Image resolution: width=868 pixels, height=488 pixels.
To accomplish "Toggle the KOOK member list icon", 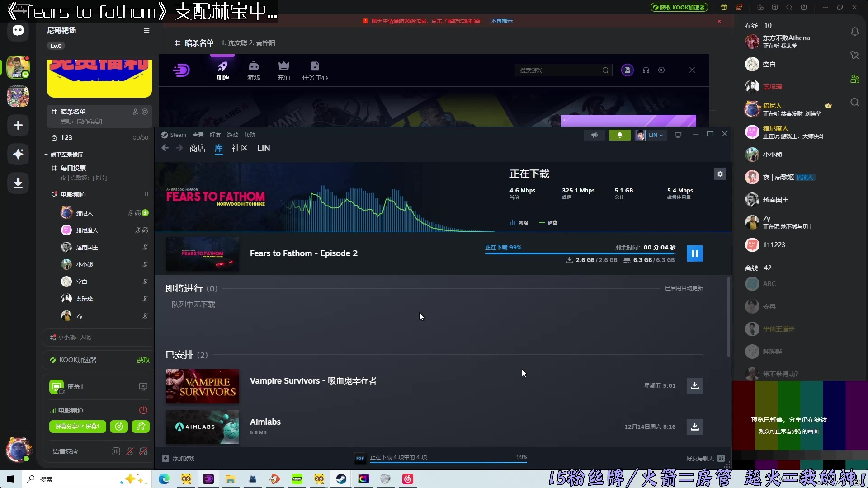I will click(854, 79).
